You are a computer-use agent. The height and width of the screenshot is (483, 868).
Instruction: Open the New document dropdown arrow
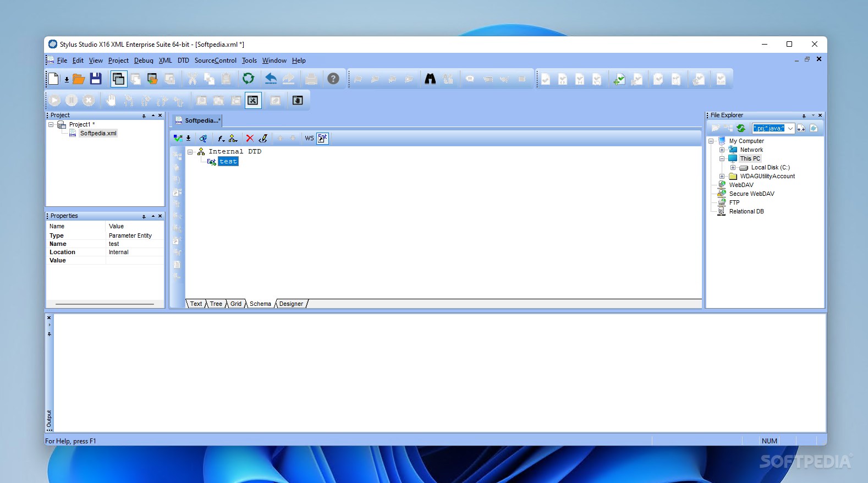[67, 80]
